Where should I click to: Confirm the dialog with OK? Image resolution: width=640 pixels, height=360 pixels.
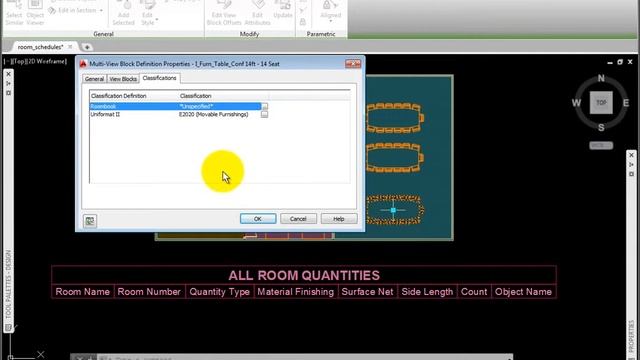coord(258,219)
